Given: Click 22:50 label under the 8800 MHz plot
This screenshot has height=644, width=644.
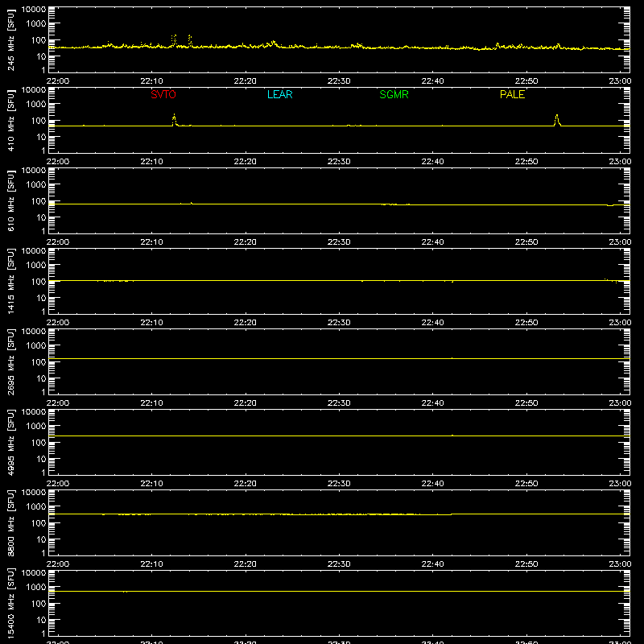Looking at the screenshot, I should [526, 564].
